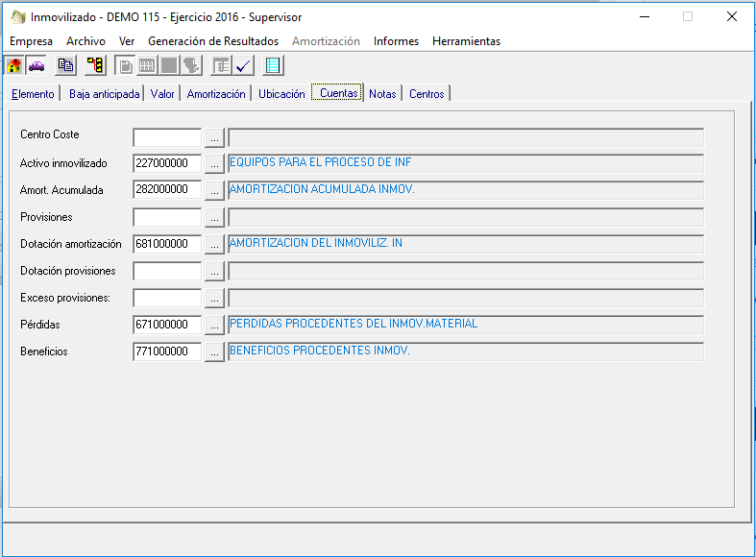This screenshot has width=756, height=557.
Task: Open Generación de Resultados menu
Action: click(x=213, y=41)
